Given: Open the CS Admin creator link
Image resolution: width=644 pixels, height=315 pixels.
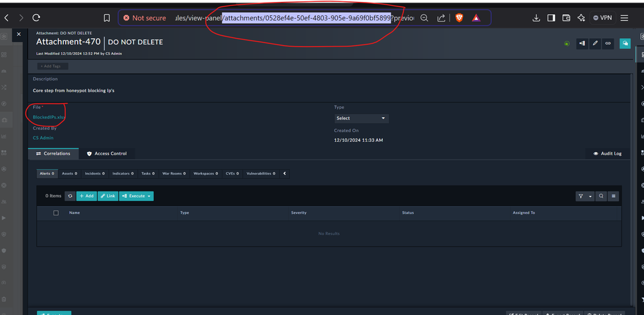Looking at the screenshot, I should click(x=43, y=138).
